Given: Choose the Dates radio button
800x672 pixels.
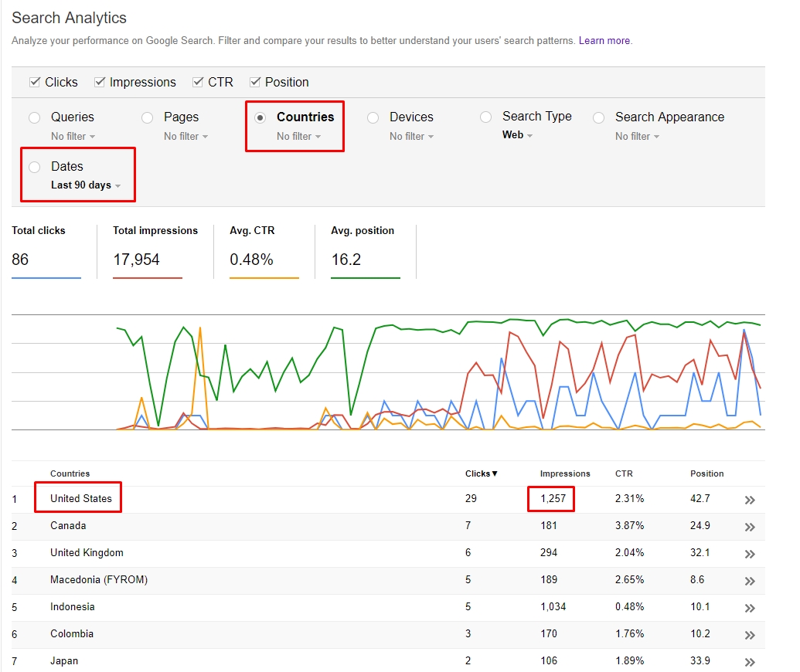Looking at the screenshot, I should (x=35, y=167).
